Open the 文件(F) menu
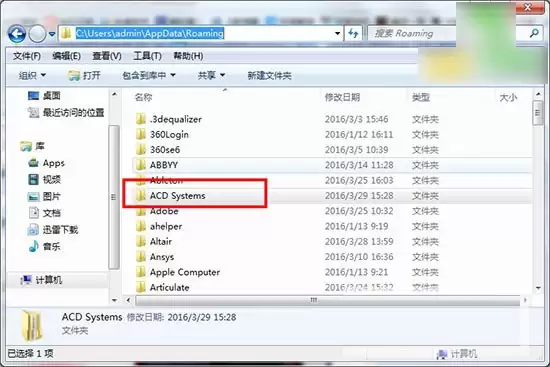This screenshot has height=367, width=550. click(x=27, y=56)
